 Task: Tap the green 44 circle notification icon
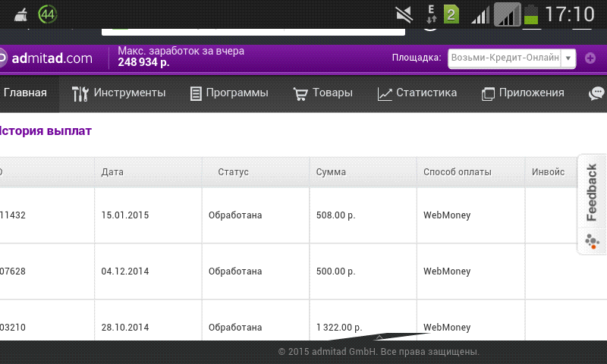click(x=48, y=14)
